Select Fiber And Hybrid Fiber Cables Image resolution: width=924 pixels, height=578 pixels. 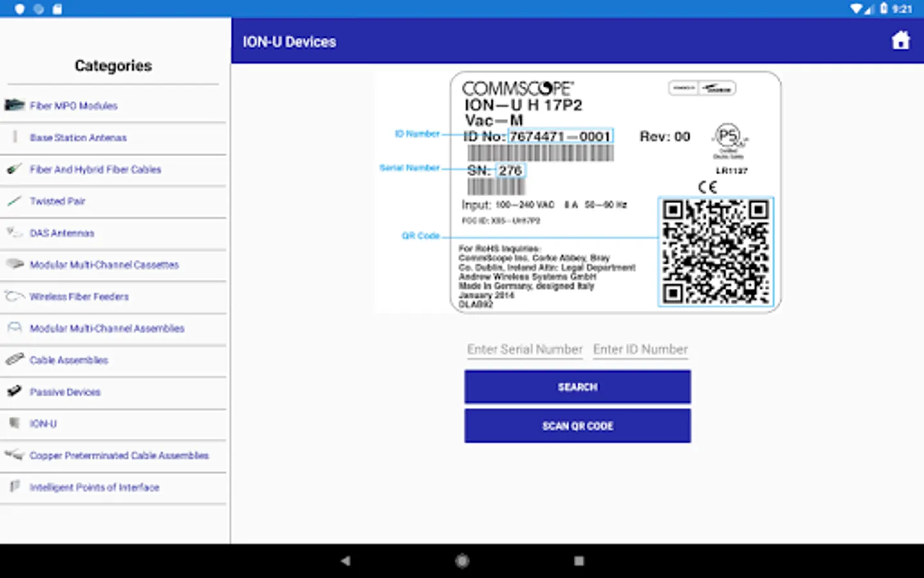[96, 170]
